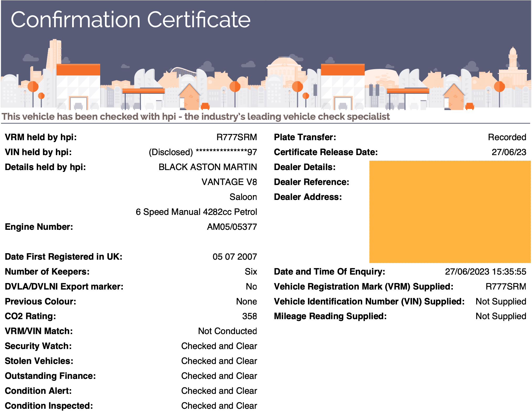
Task: Click the 'Details held by hpi:' label
Action: click(45, 167)
